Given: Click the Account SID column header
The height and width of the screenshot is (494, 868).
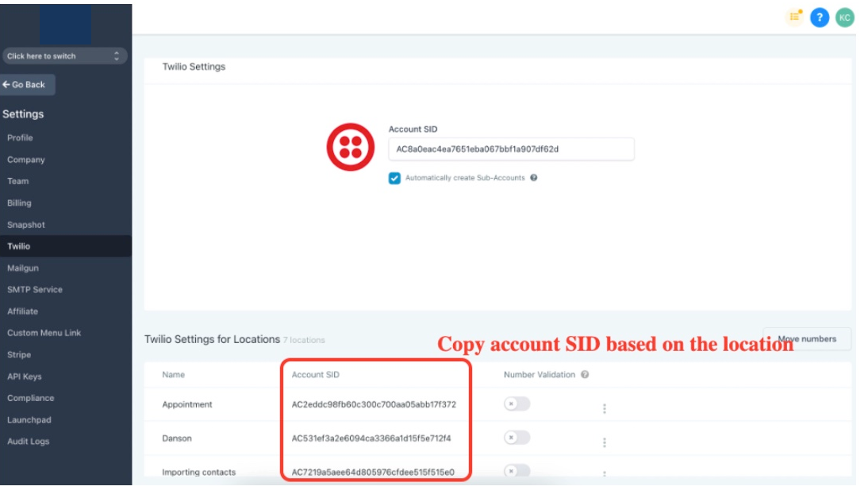Looking at the screenshot, I should pos(316,375).
